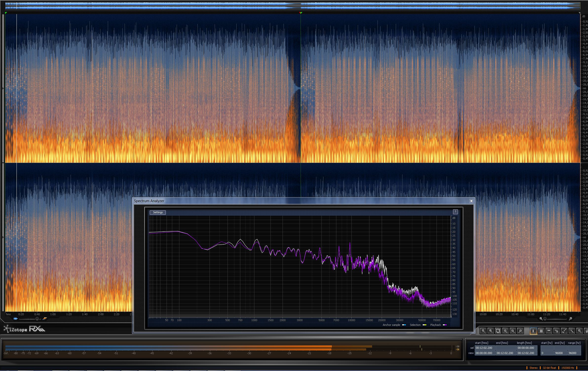The image size is (588, 371).
Task: Click zoom out full toolbar button
Action: point(498,331)
